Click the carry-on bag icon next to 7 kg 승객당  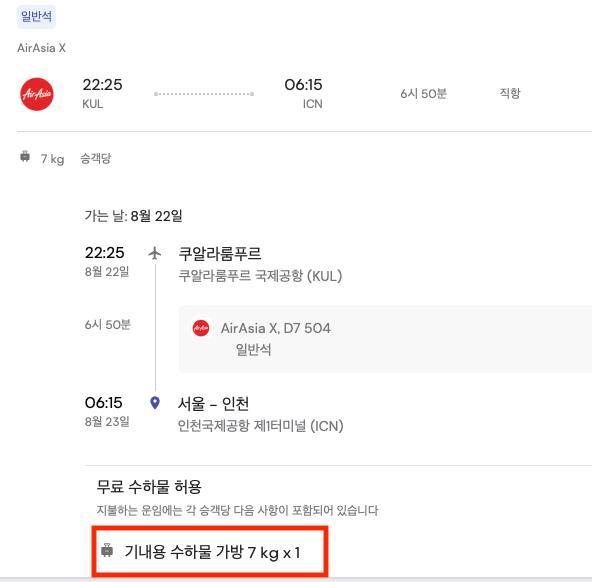point(25,156)
